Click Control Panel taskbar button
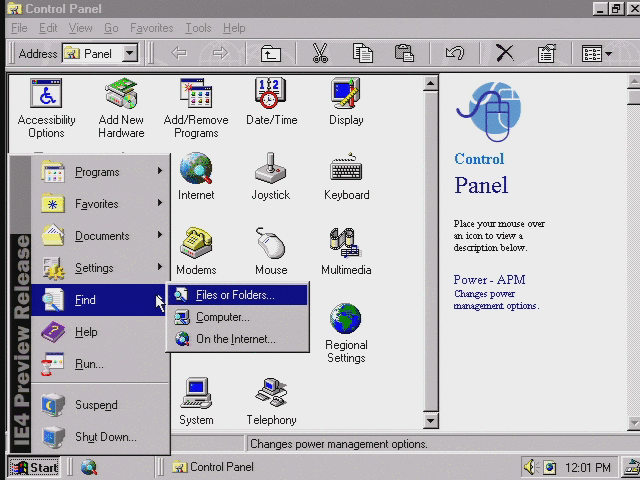Screen dimensions: 640x480 pyautogui.click(x=213, y=467)
